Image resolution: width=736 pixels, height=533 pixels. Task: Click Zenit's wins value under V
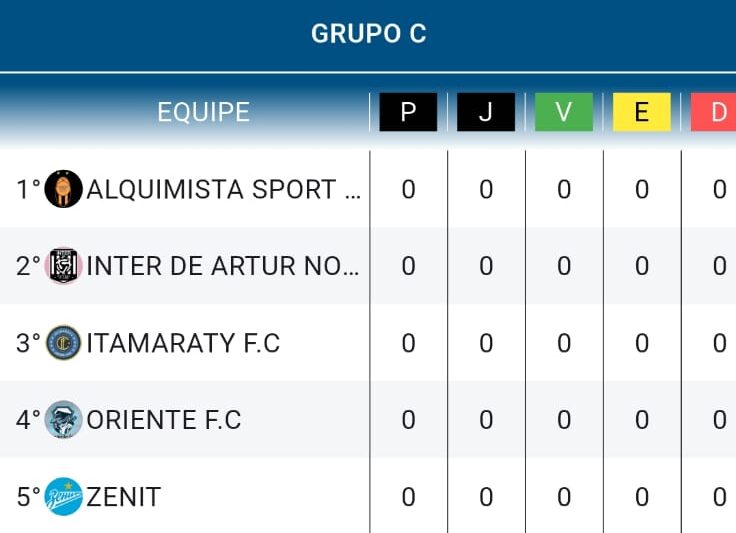pos(564,497)
